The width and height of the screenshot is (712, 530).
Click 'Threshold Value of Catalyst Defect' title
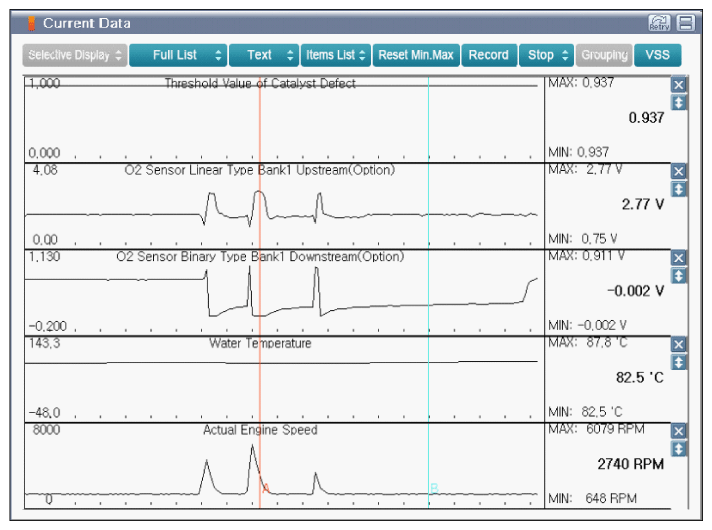[260, 84]
